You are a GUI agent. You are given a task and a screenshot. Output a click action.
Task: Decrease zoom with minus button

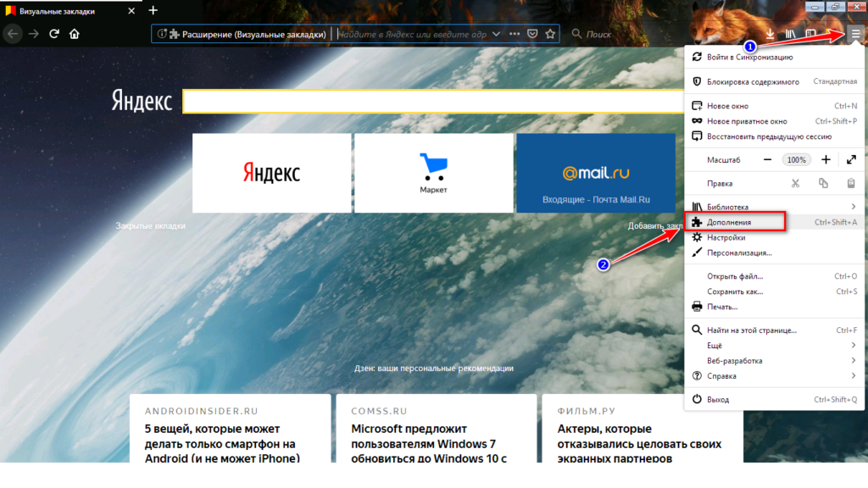[767, 160]
